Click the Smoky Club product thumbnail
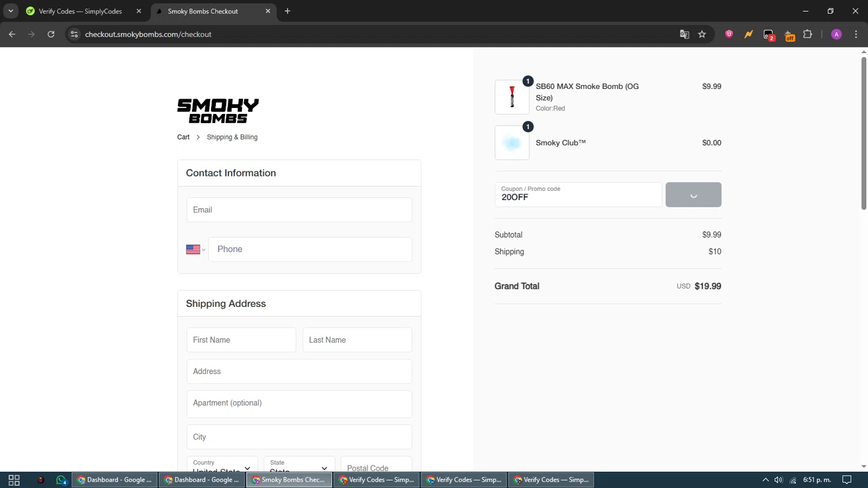The image size is (868, 488). tap(512, 143)
